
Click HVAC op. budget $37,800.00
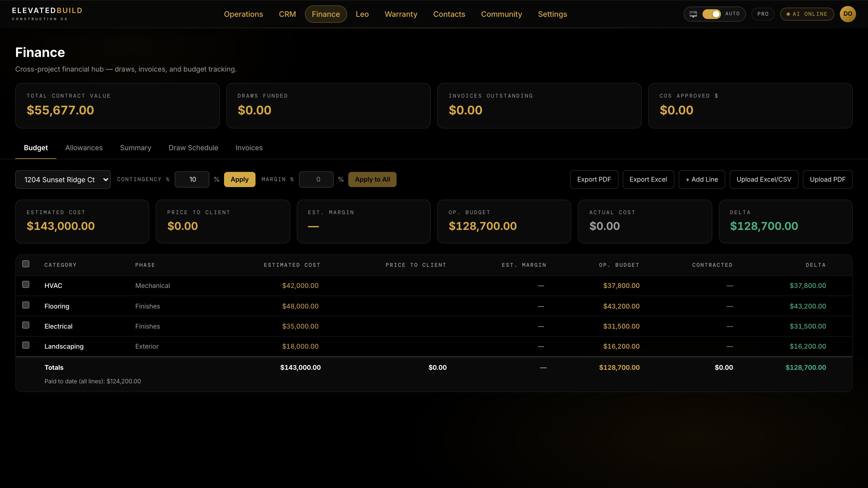pyautogui.click(x=621, y=285)
